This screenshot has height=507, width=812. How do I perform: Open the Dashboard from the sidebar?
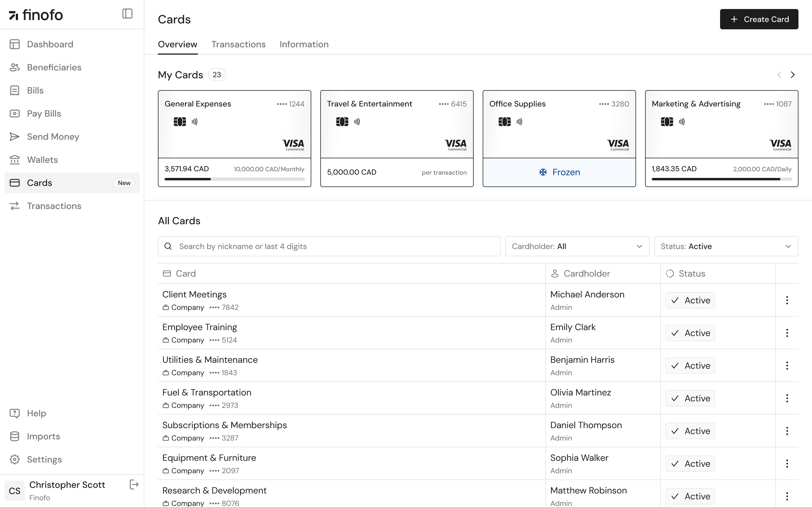click(50, 44)
